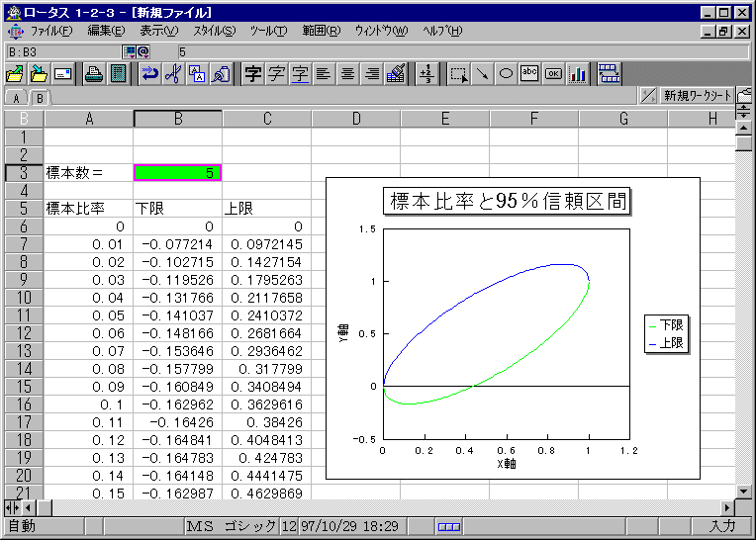The image size is (756, 540).
Task: Select cell with 標本数= label
Action: coord(88,173)
